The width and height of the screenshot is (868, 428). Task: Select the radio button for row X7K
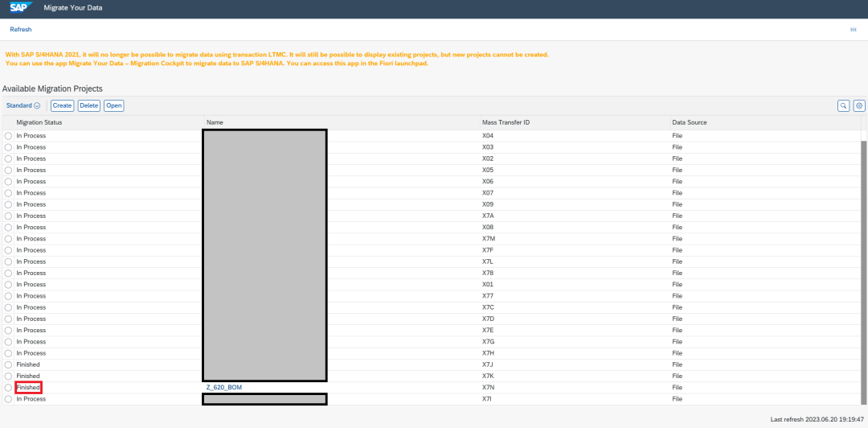(8, 376)
